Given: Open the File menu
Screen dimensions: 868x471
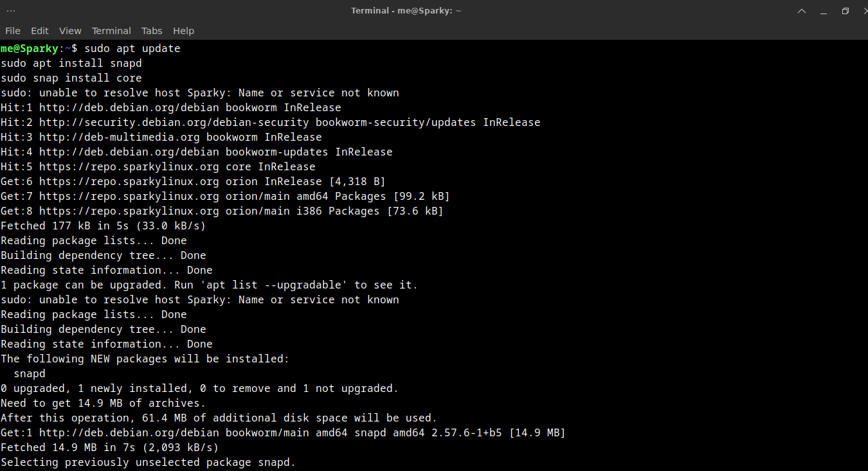Looking at the screenshot, I should pos(12,30).
